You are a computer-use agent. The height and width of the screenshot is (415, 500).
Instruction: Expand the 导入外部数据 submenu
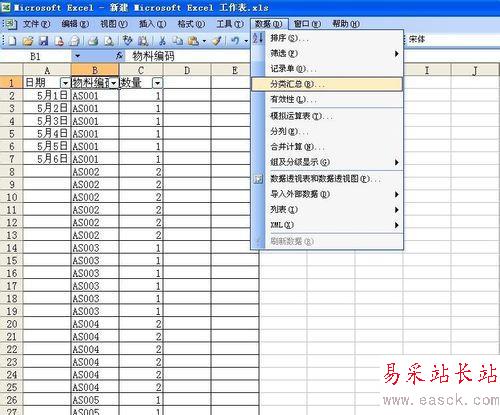[397, 194]
